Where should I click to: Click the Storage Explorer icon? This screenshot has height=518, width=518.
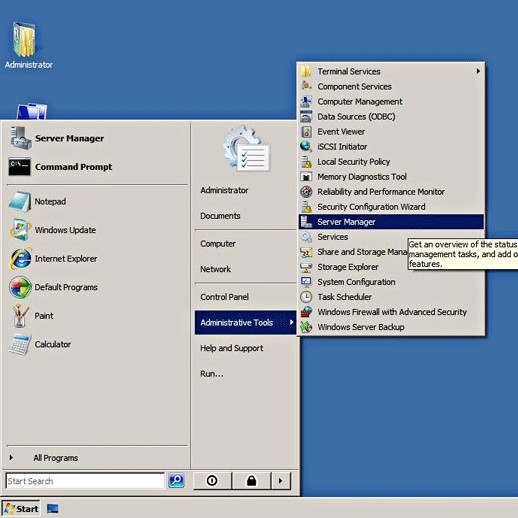pos(306,267)
